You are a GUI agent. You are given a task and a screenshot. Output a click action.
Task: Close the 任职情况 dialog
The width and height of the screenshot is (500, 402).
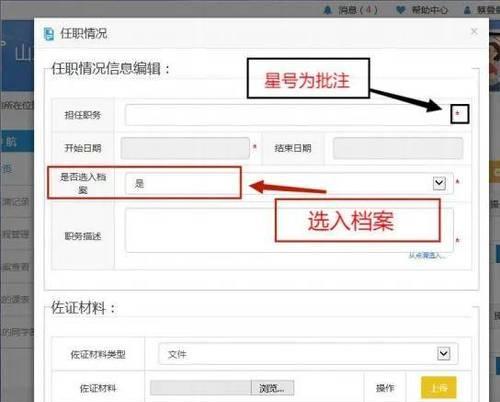[x=474, y=32]
